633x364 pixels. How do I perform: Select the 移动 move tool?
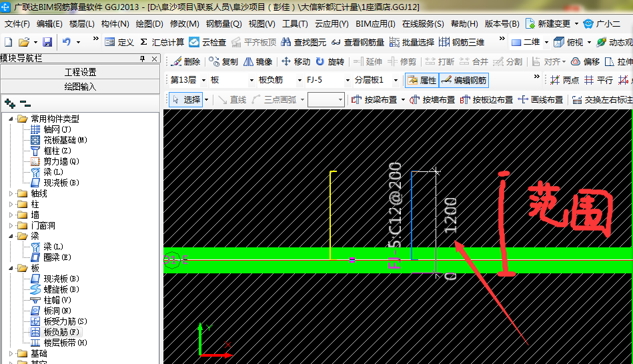click(296, 61)
